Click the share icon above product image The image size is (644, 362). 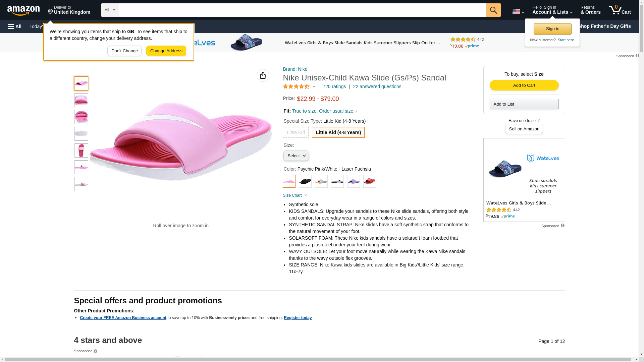point(263,75)
